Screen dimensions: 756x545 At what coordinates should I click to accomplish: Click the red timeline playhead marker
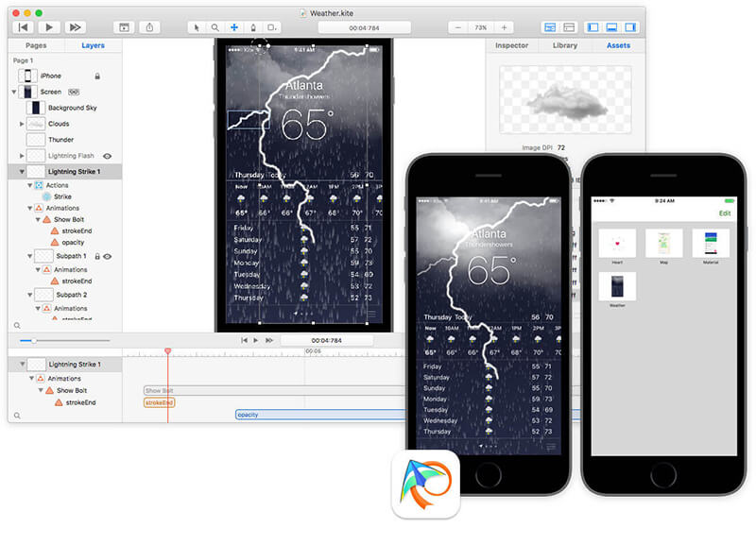(x=168, y=351)
